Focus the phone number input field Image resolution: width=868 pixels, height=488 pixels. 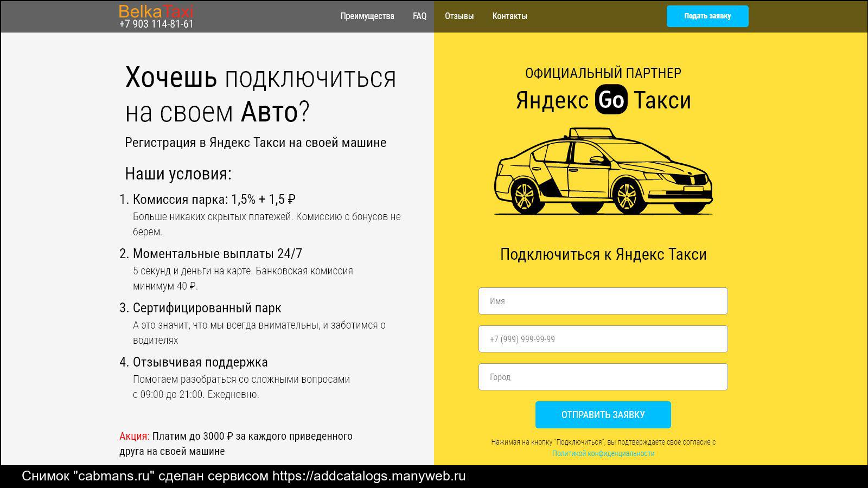click(603, 339)
